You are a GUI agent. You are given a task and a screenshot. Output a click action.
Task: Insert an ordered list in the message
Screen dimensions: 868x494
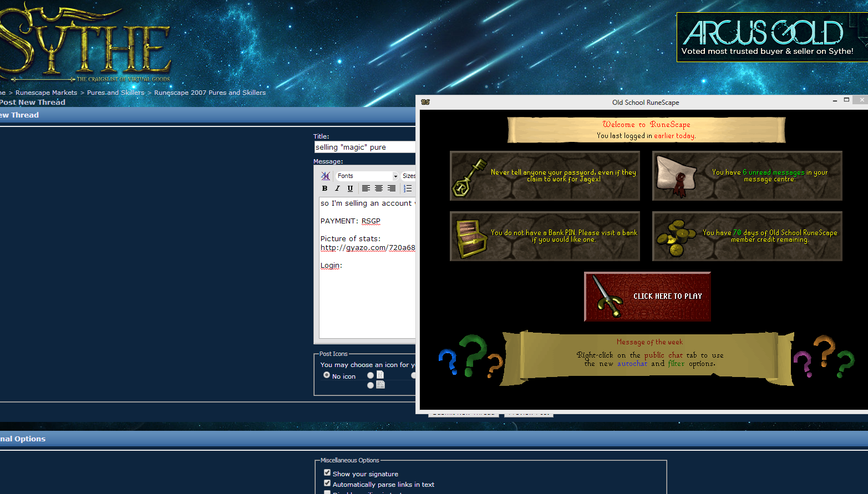coord(408,189)
